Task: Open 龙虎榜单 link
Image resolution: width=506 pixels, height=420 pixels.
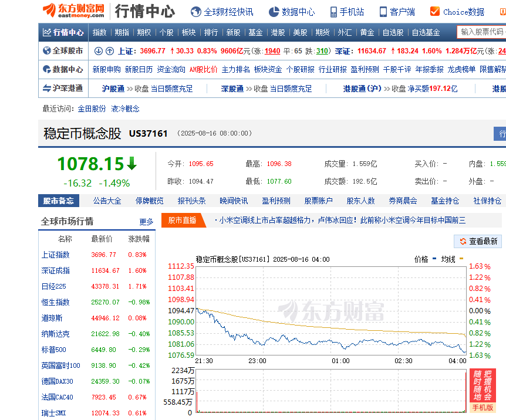Action: 461,69
